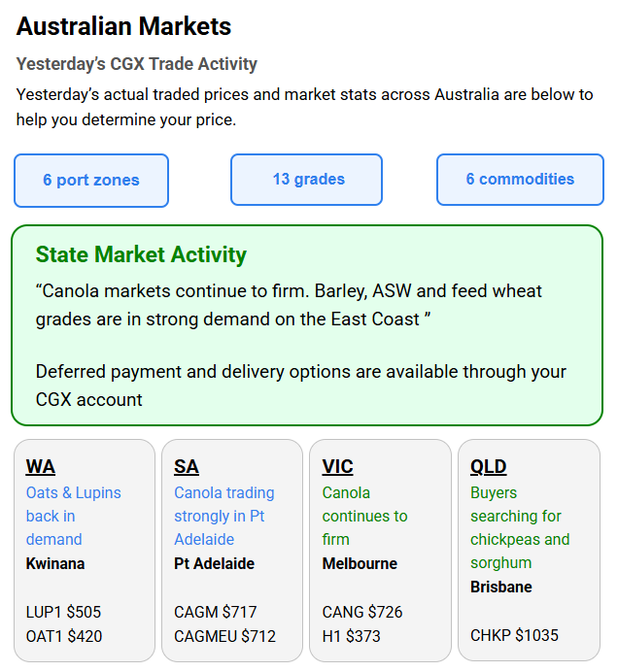This screenshot has width=618, height=672.
Task: Click 'Canola continues to firm' text
Action: pos(364,516)
